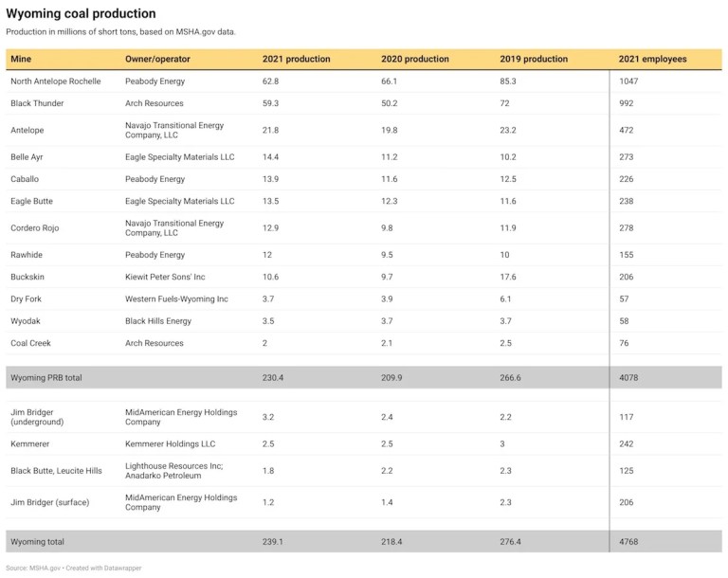Click the 2021 employees column header
The width and height of the screenshot is (728, 578).
652,59
